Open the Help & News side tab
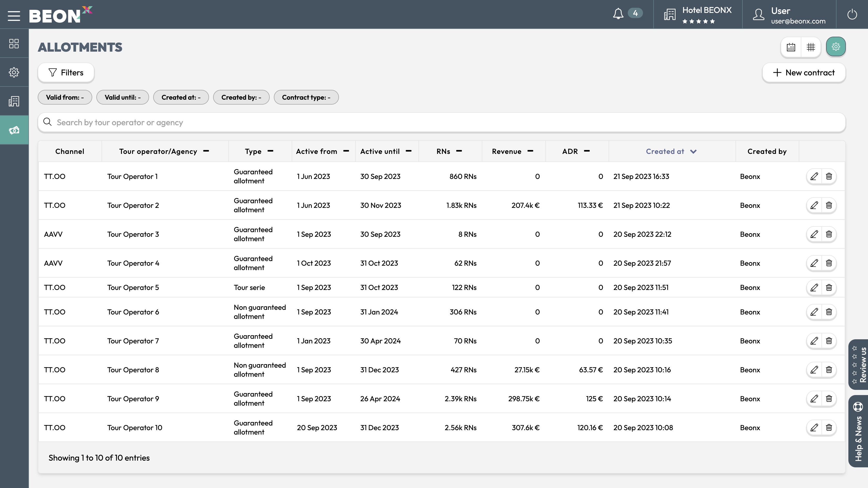This screenshot has height=488, width=868. tap(858, 431)
